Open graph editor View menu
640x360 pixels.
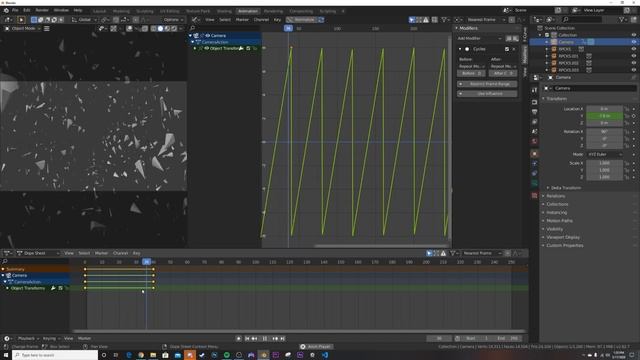[x=210, y=20]
